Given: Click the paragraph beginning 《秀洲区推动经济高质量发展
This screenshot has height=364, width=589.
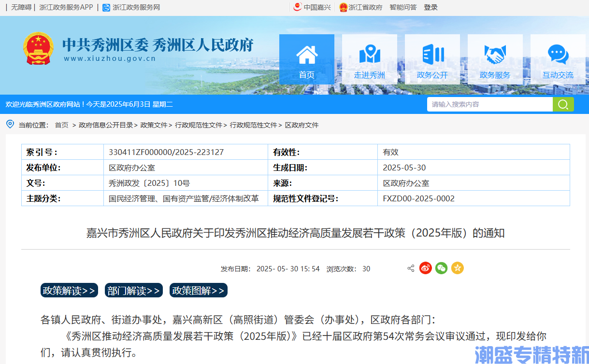Looking at the screenshot, I should (x=293, y=344).
